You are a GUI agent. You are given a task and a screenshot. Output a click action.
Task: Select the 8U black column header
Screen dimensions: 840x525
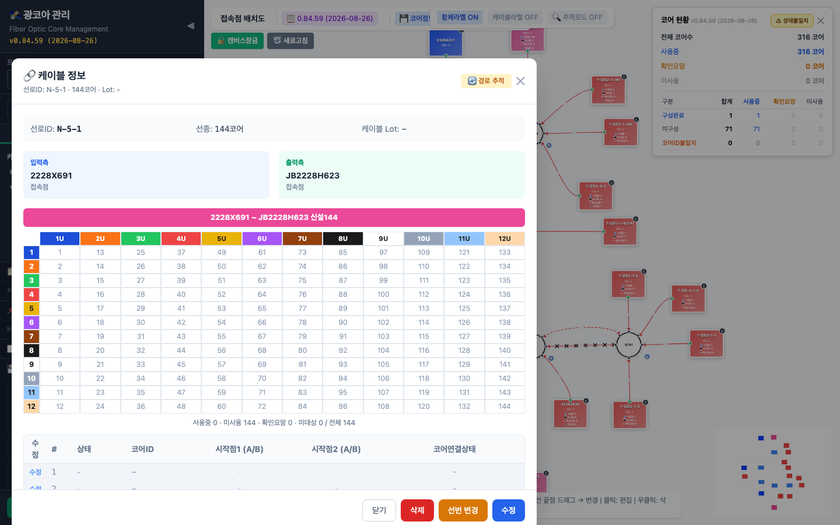coord(343,238)
